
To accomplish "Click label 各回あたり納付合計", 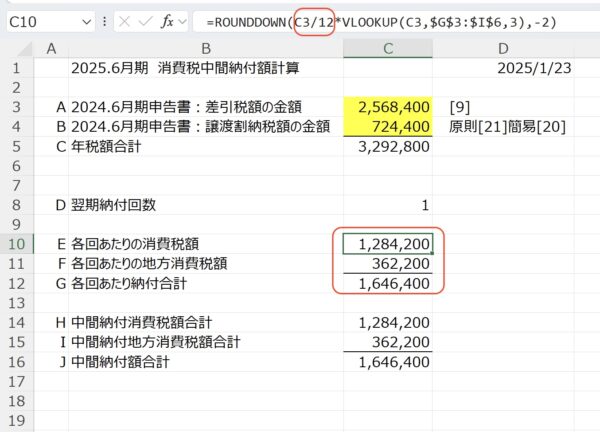I will pyautogui.click(x=129, y=284).
